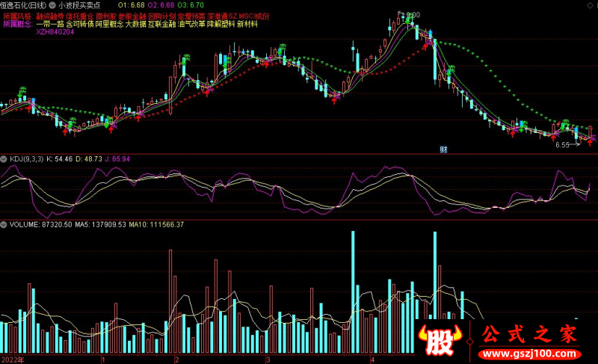
Task: Click the 财 finance marker icon
Action: [443, 149]
